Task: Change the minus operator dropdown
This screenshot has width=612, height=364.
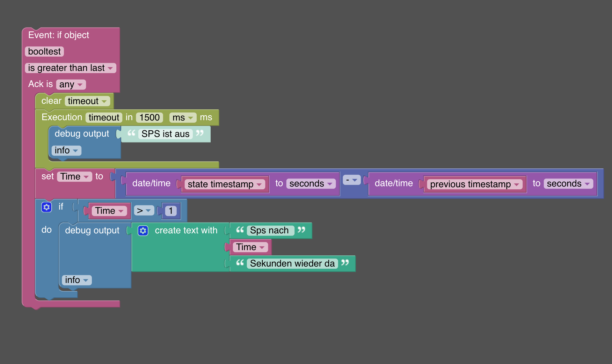Action: point(352,180)
